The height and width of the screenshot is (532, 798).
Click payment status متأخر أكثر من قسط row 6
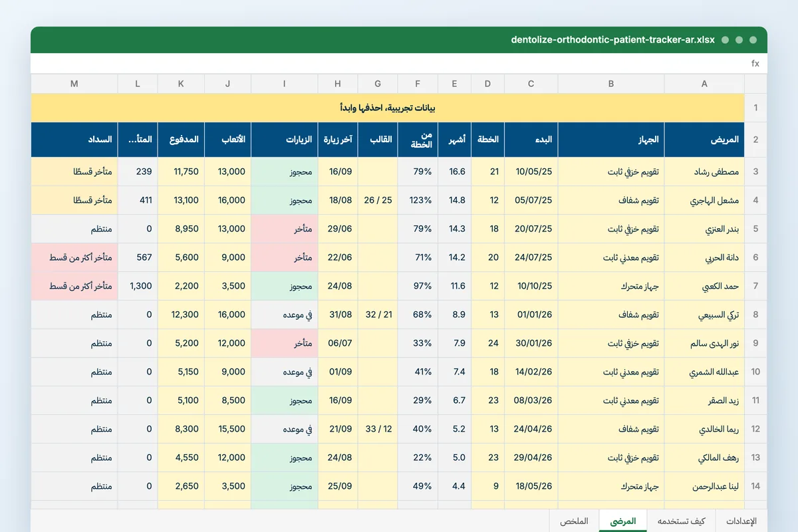(x=74, y=257)
